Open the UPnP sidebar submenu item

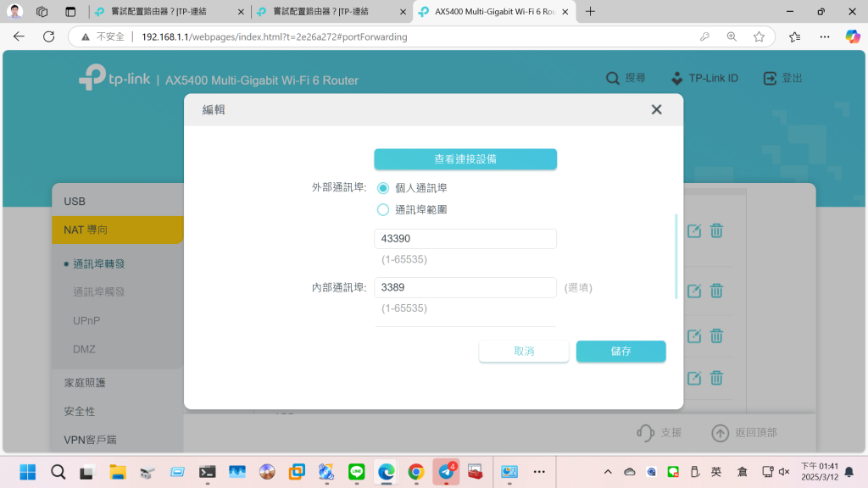(x=86, y=320)
